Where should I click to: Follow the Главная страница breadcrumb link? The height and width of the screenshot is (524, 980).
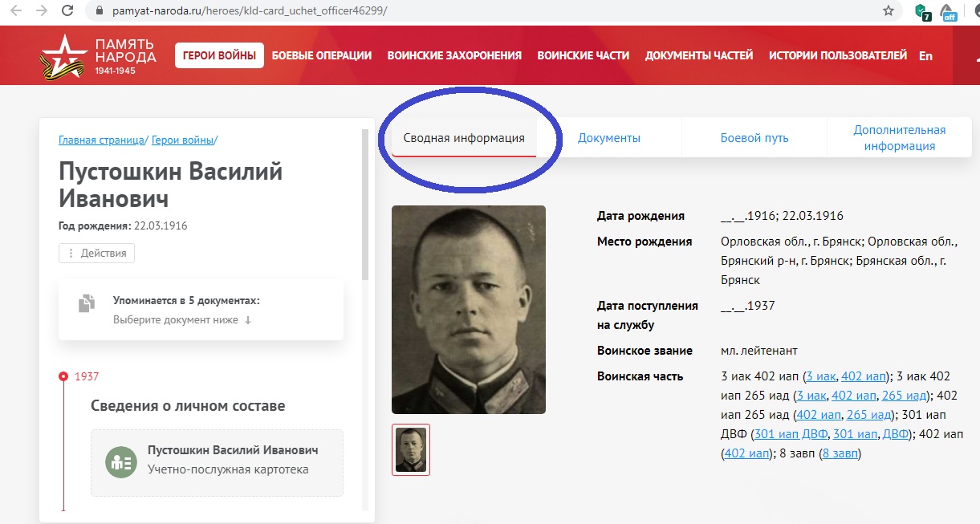(101, 140)
